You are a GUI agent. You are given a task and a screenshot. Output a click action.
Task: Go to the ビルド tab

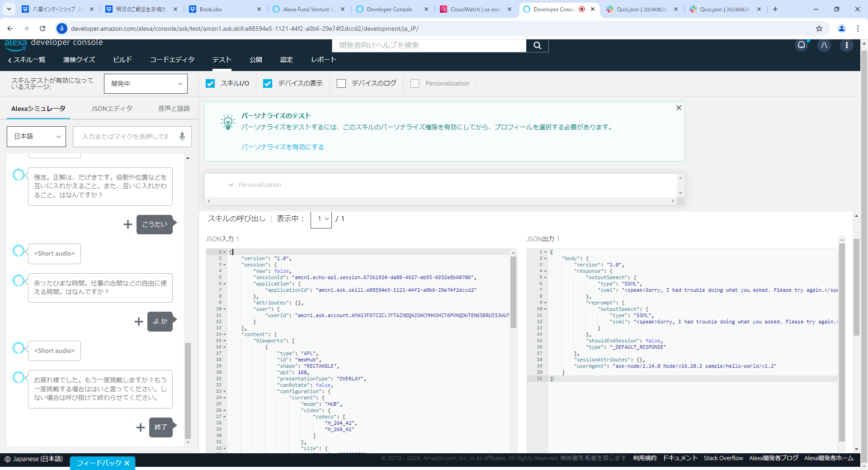coord(123,60)
